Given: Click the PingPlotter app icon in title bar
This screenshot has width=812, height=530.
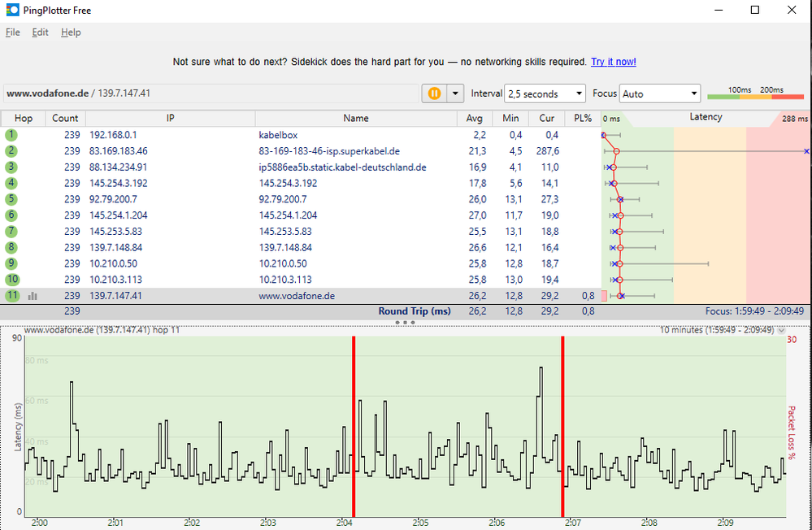Looking at the screenshot, I should (12, 10).
